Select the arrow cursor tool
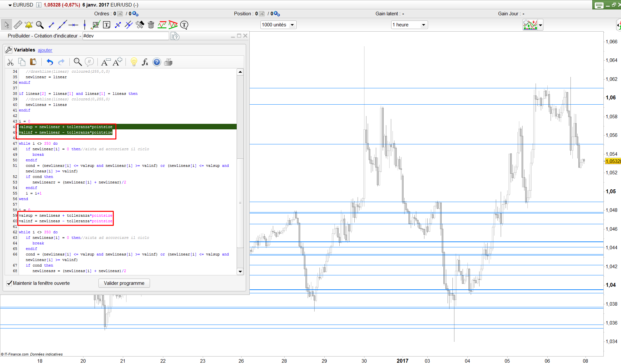The image size is (621, 364). [x=7, y=25]
